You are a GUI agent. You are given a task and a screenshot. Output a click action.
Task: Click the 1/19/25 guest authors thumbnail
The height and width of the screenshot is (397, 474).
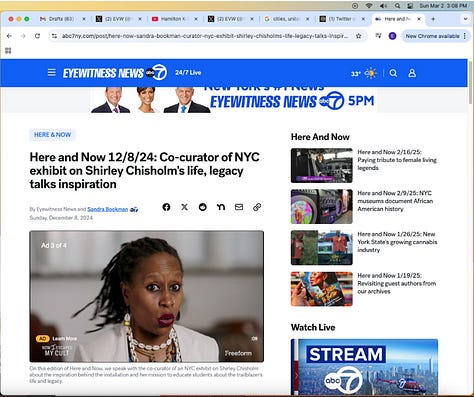pyautogui.click(x=322, y=289)
